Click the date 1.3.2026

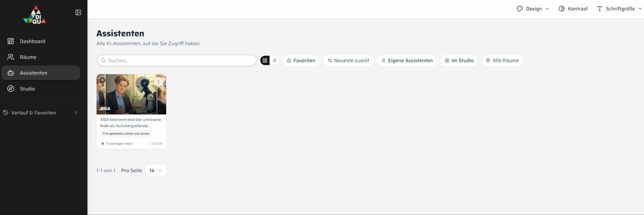click(156, 143)
